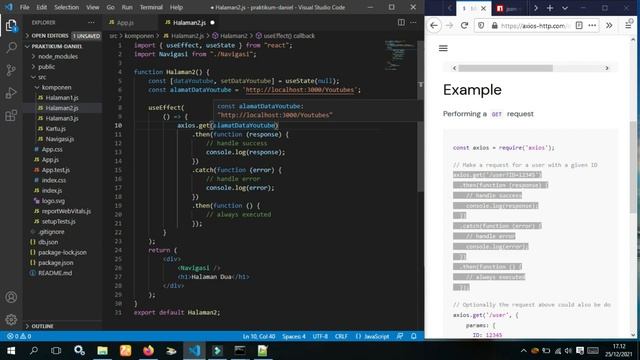Open the Windows Start menu
The width and height of the screenshot is (640, 360).
tap(11, 351)
